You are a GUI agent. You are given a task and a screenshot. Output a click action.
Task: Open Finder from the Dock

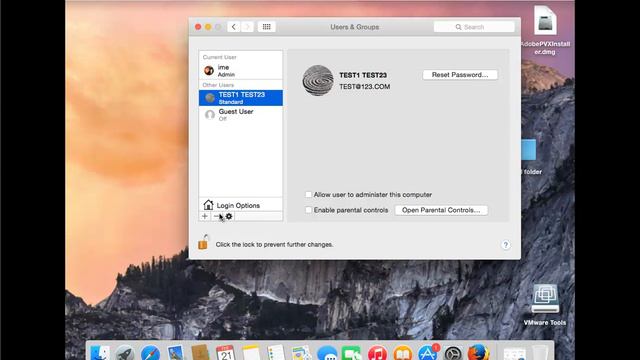tap(100, 352)
